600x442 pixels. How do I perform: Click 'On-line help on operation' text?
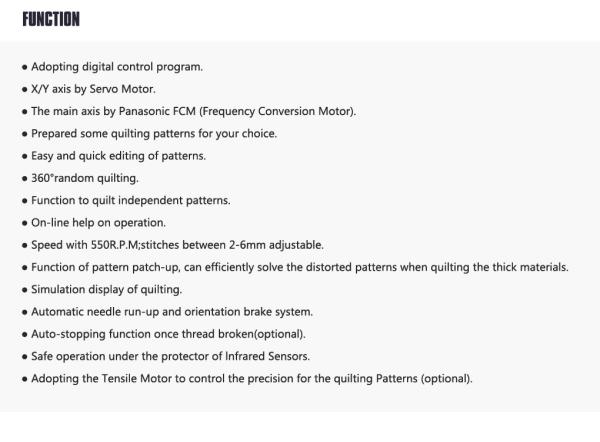tap(98, 223)
